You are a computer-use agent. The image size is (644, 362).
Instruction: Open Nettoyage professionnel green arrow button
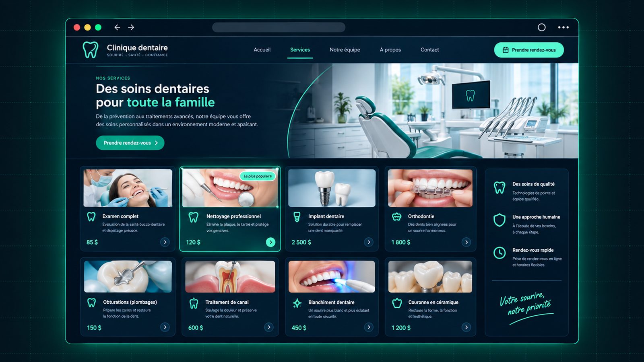[x=270, y=242]
